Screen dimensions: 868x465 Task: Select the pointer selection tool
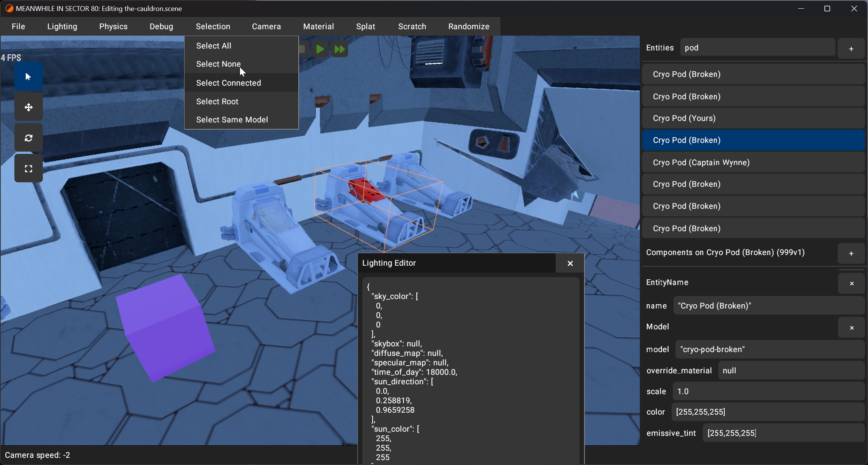pyautogui.click(x=28, y=77)
